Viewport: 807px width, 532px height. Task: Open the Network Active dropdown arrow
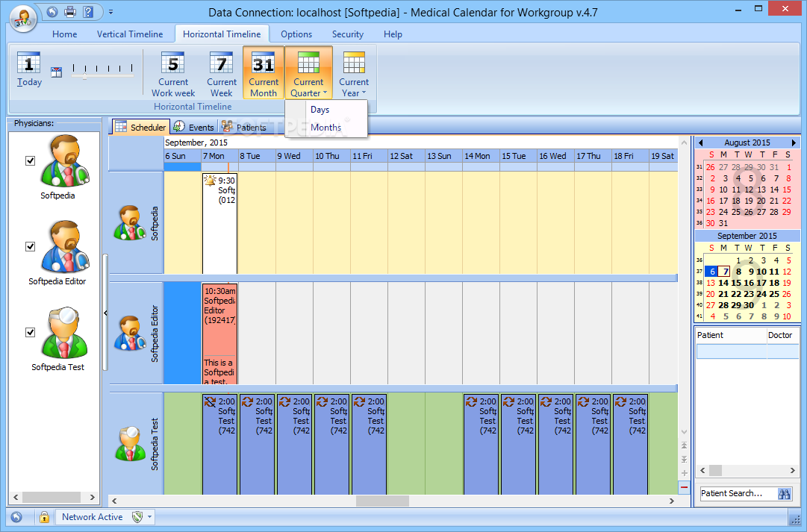pyautogui.click(x=150, y=517)
